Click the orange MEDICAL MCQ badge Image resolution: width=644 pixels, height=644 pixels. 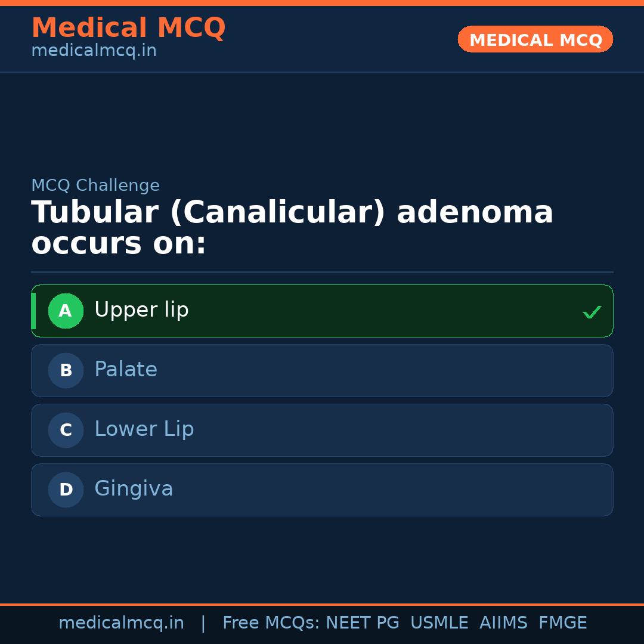coord(535,39)
